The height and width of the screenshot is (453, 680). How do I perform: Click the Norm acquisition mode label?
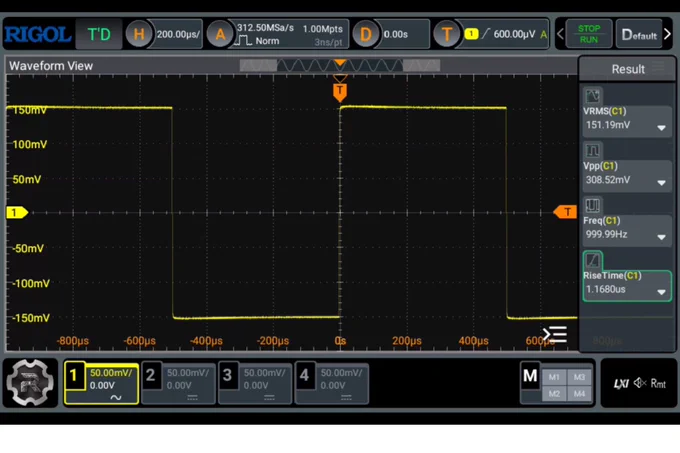pos(267,41)
